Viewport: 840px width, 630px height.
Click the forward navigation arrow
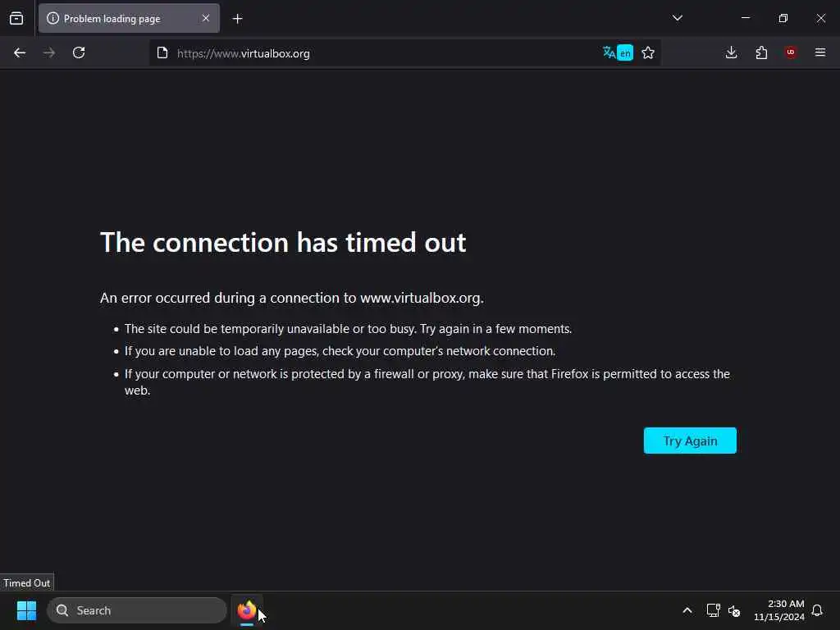click(49, 52)
